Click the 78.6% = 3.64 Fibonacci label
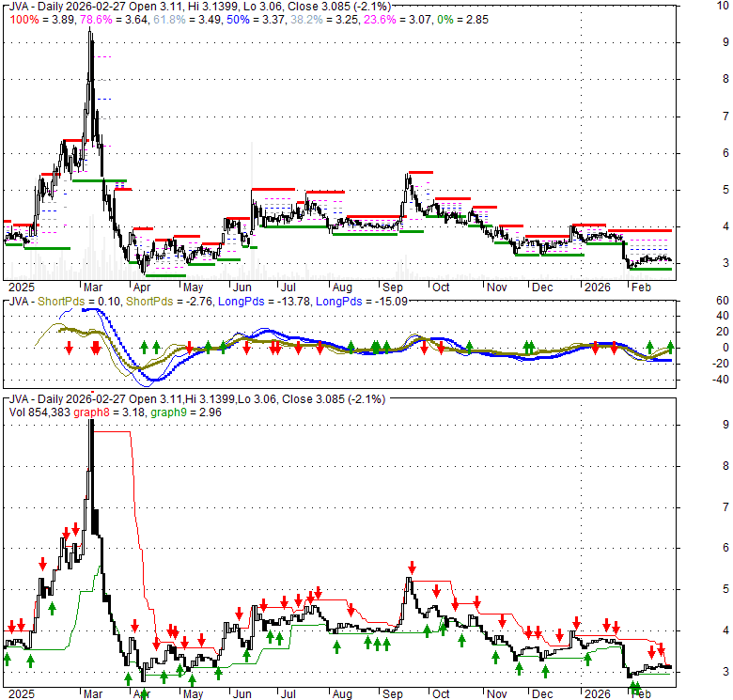Image resolution: width=733 pixels, height=700 pixels. 114,20
